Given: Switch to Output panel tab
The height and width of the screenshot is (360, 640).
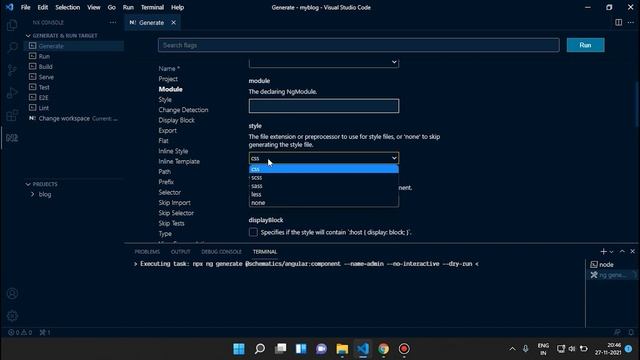Looking at the screenshot, I should (x=180, y=251).
